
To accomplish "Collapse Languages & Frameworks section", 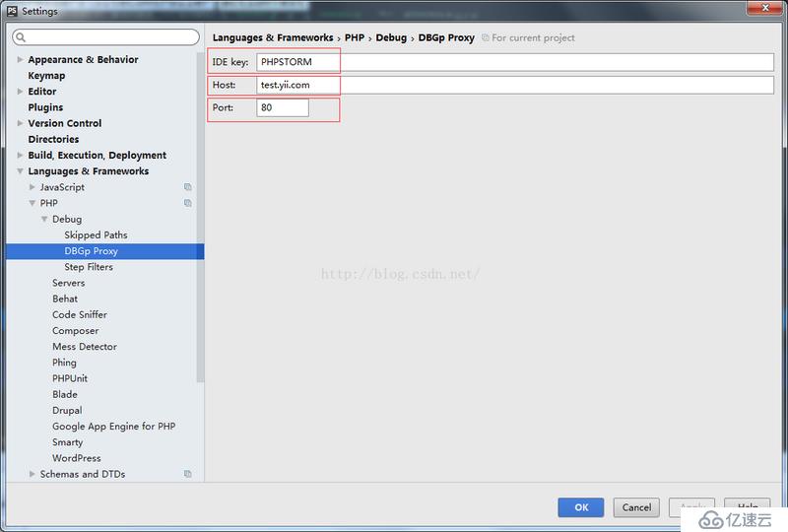I will tap(20, 171).
